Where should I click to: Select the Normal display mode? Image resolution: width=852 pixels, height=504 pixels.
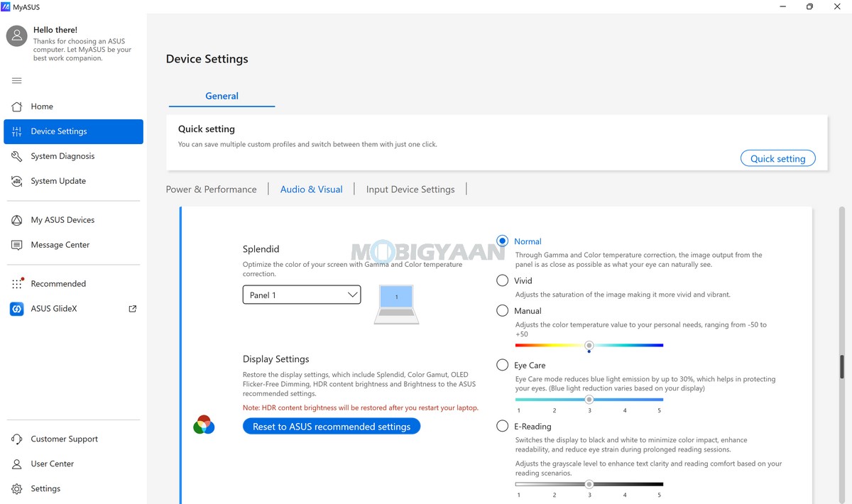(503, 241)
